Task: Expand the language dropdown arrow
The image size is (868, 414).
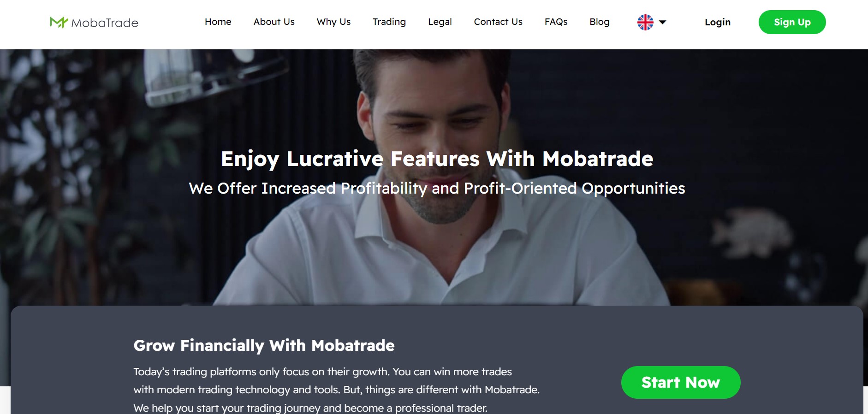Action: [663, 22]
